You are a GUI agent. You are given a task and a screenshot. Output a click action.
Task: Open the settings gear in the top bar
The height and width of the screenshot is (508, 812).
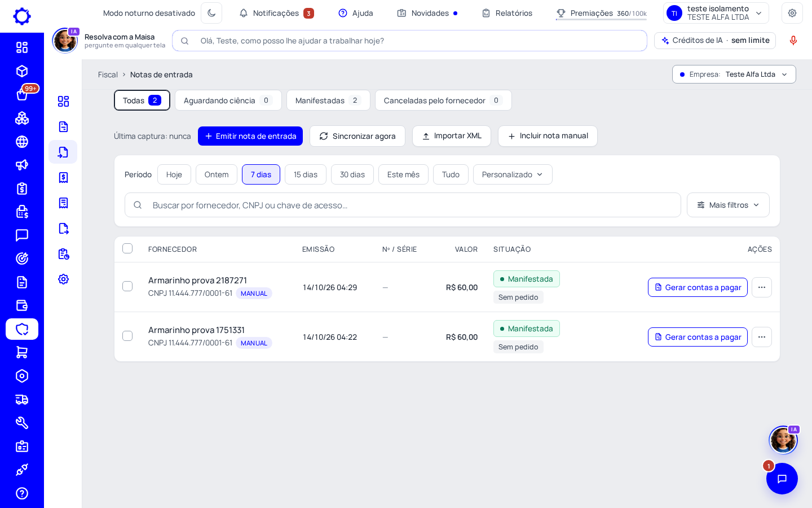[x=792, y=13]
